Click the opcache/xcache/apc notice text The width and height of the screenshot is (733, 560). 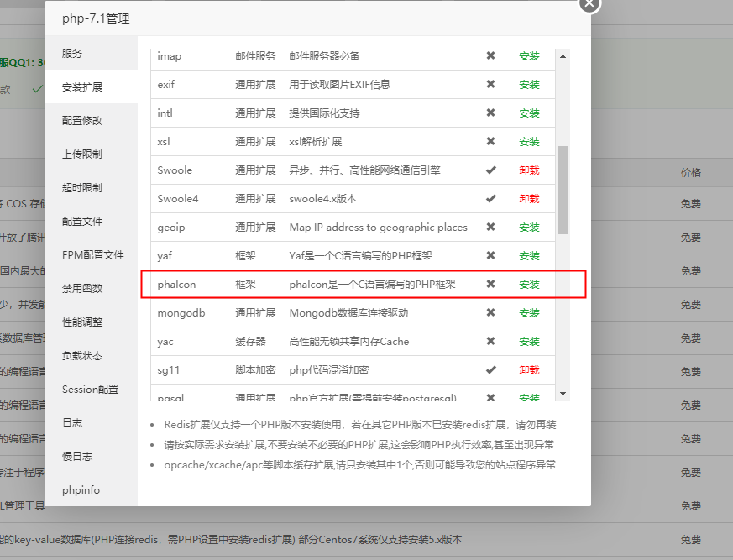click(360, 464)
